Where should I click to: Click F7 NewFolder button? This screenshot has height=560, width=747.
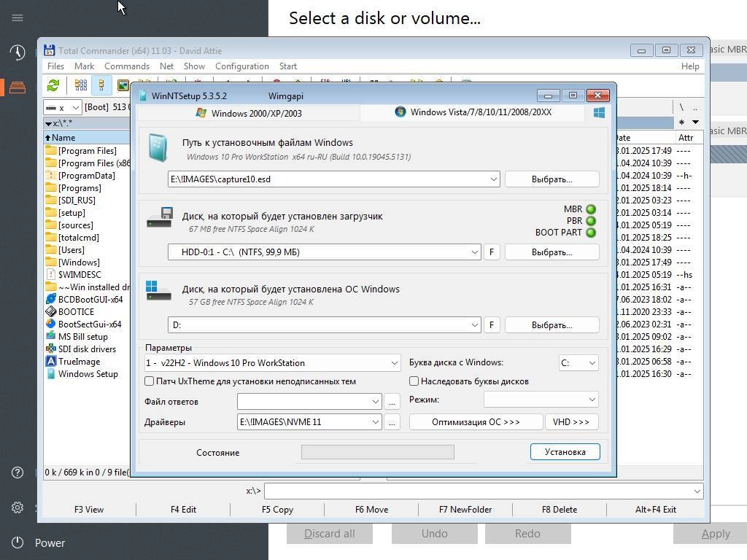465,510
